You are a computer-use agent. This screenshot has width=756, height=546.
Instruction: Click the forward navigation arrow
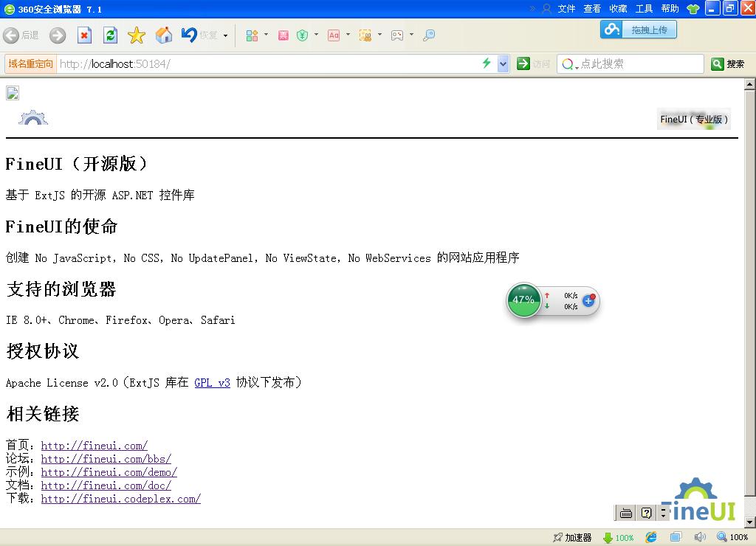[x=58, y=35]
